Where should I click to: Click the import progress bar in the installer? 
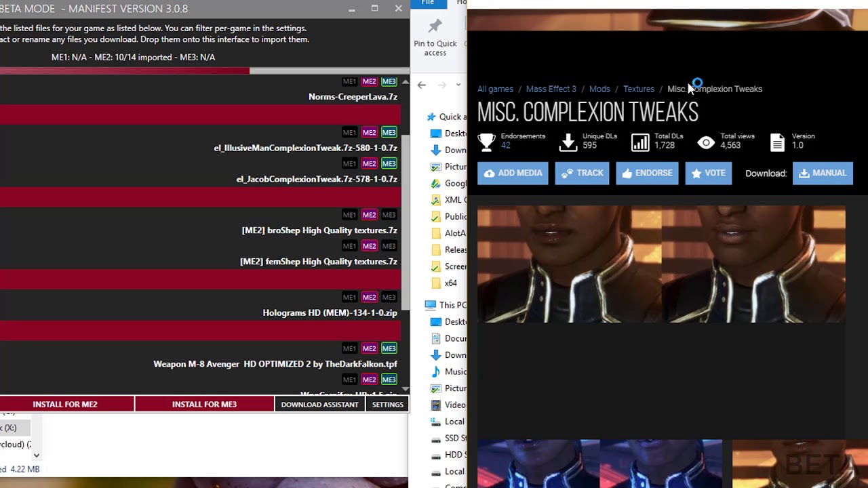coord(203,70)
